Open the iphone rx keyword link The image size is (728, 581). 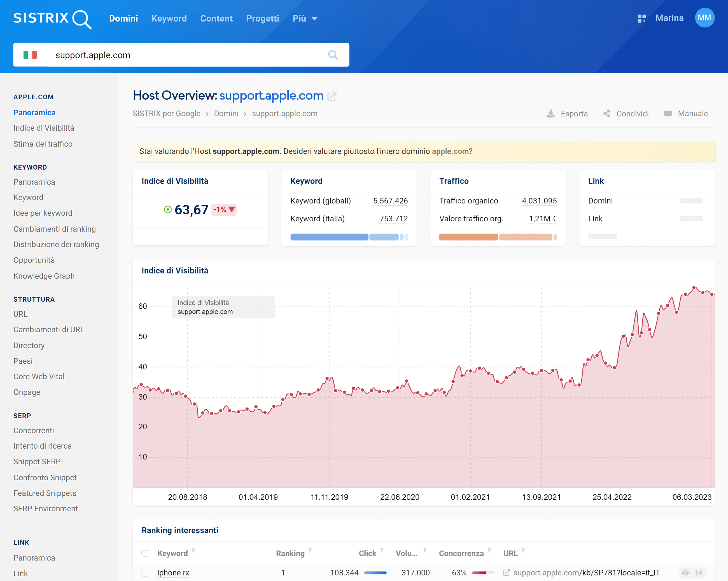click(173, 573)
